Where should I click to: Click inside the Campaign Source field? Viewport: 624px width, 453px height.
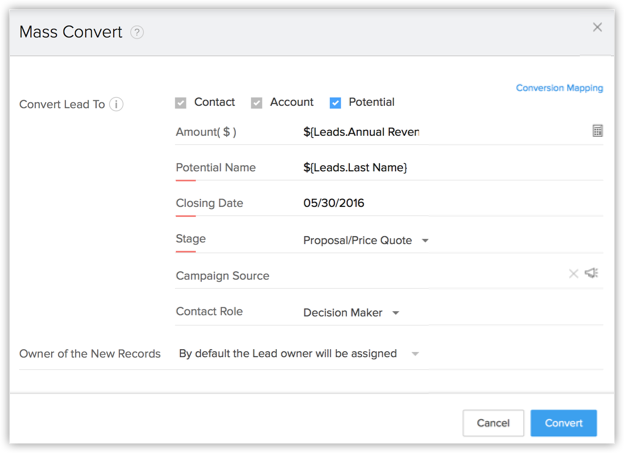click(x=430, y=275)
